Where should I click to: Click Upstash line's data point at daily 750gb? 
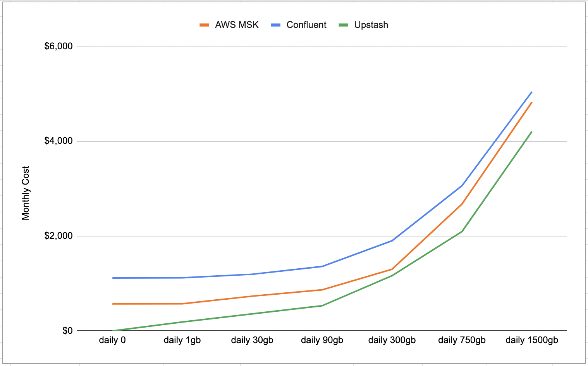tap(462, 231)
